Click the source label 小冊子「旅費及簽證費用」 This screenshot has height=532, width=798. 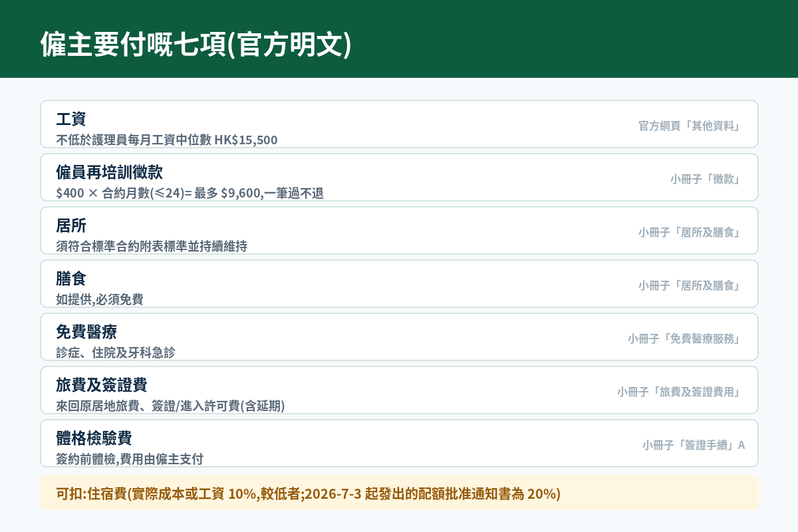[x=679, y=392]
